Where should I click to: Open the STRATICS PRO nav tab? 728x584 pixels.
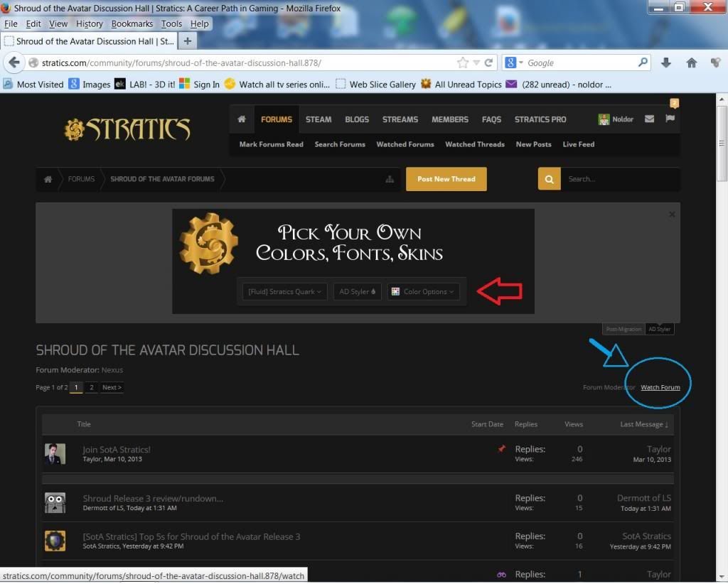[540, 119]
